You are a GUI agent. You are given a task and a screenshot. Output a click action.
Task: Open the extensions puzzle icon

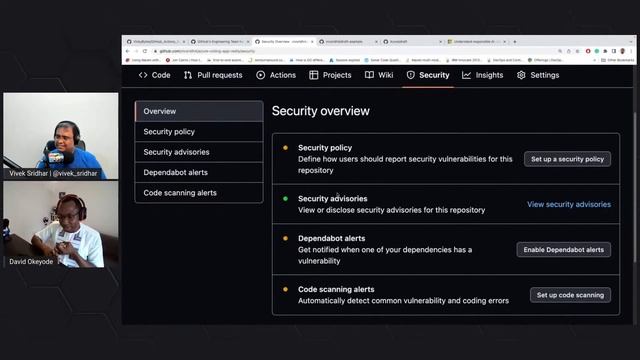tap(605, 51)
